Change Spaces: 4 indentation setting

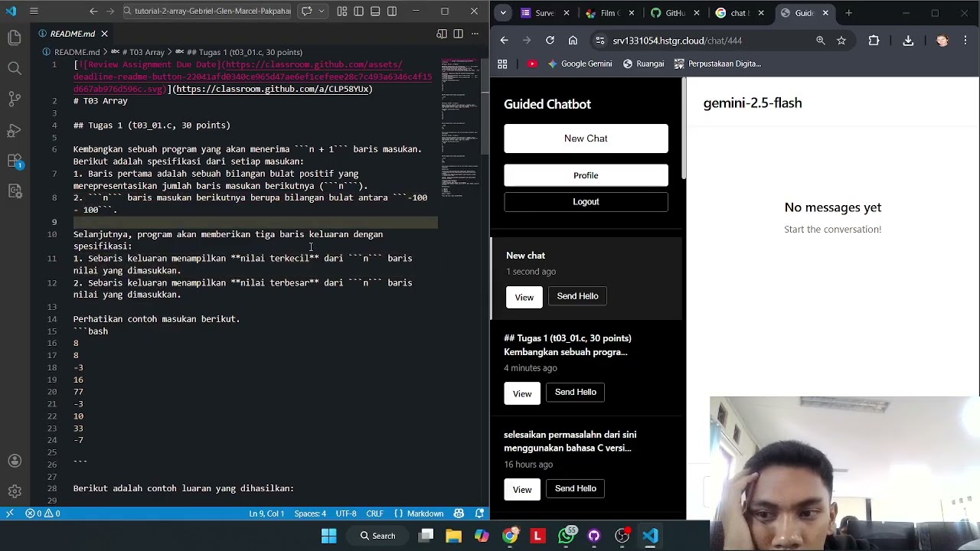[310, 514]
